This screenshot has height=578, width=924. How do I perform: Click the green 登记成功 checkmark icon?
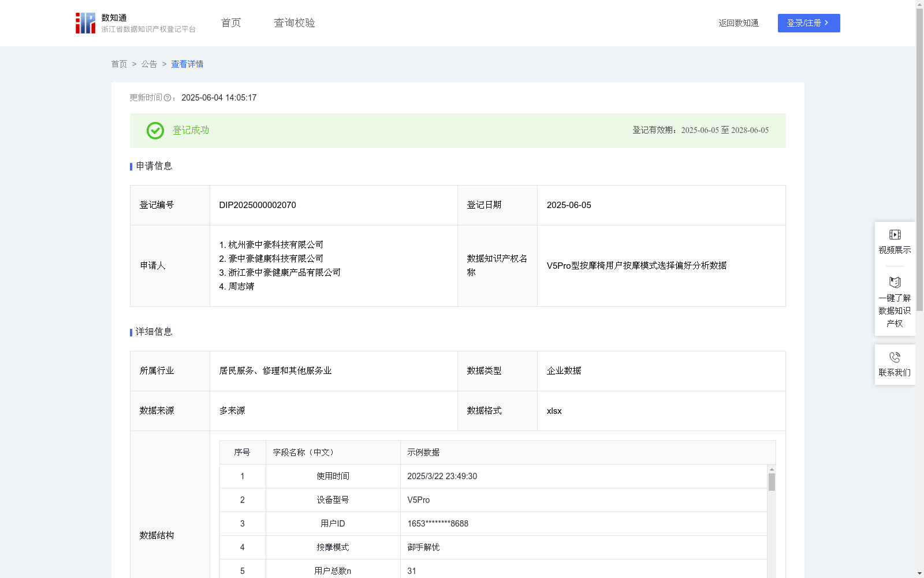(x=155, y=131)
